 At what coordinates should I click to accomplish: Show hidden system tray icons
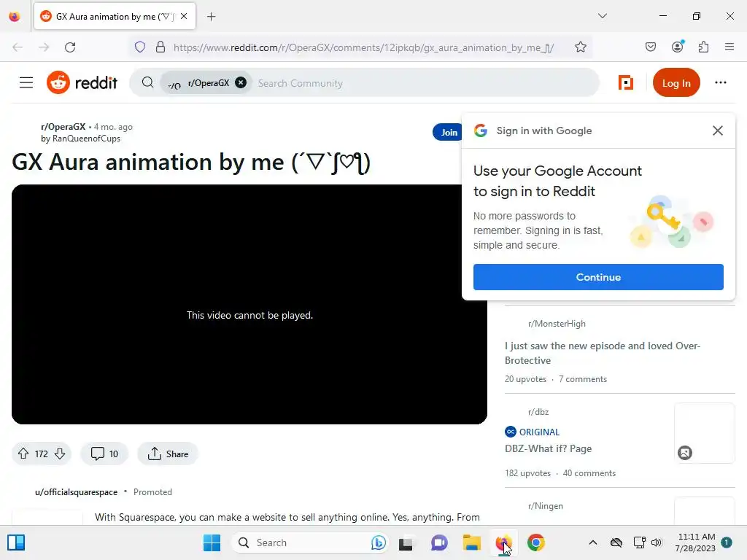click(592, 542)
